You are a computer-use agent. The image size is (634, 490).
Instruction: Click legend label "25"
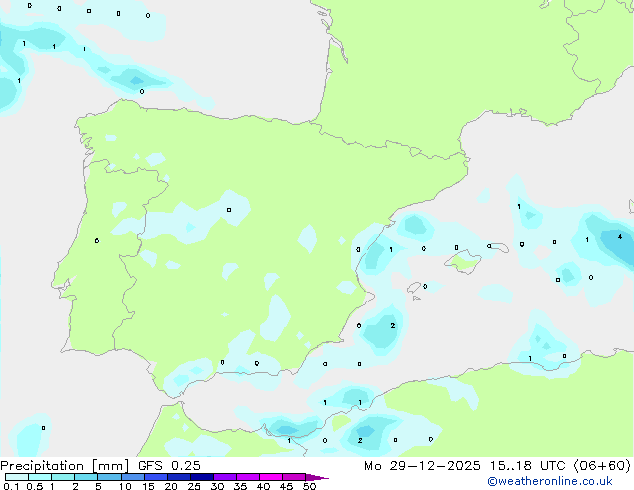194,486
